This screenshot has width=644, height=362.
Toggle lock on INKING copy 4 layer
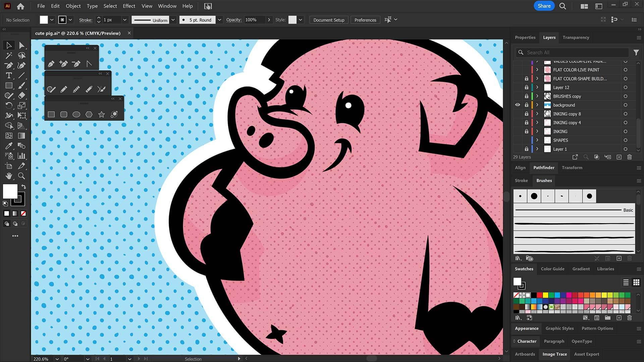click(x=527, y=123)
